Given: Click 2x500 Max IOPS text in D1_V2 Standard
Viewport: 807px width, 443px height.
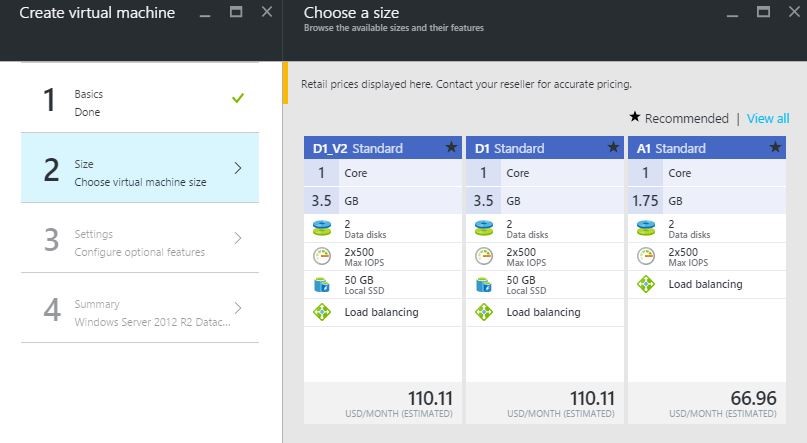Looking at the screenshot, I should click(x=364, y=257).
